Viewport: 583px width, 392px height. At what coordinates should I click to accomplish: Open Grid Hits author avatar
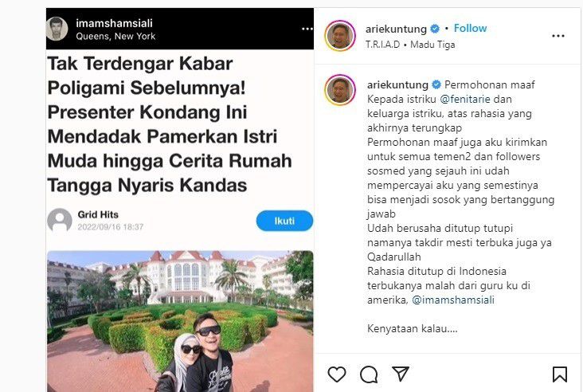tap(60, 220)
